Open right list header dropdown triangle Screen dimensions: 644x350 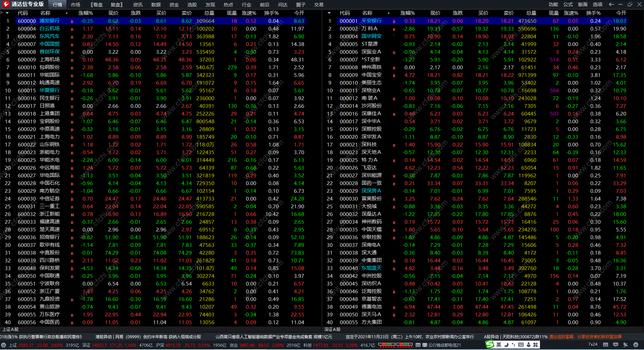329,13
